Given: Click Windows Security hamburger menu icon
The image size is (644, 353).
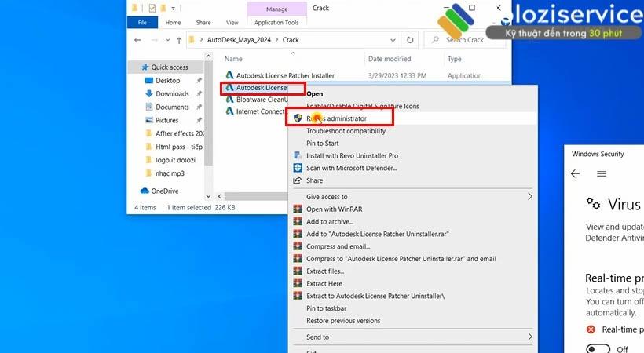Looking at the screenshot, I should pyautogui.click(x=602, y=173).
